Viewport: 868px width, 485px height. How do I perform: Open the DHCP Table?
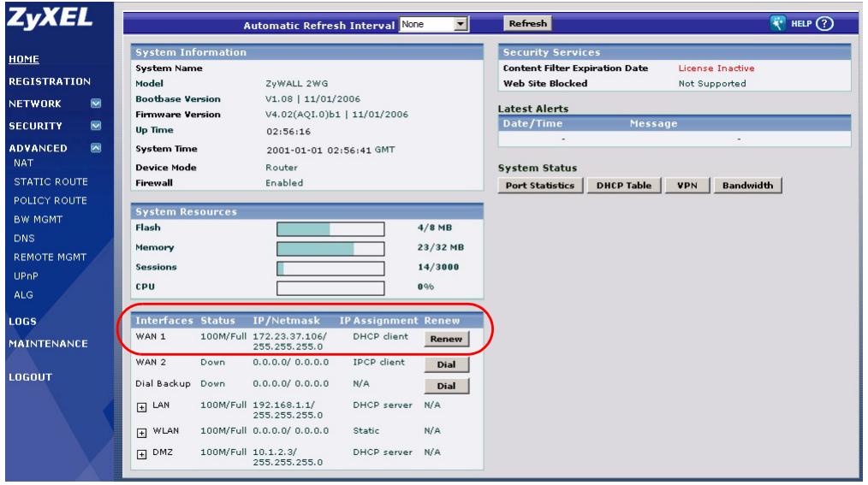click(x=624, y=186)
